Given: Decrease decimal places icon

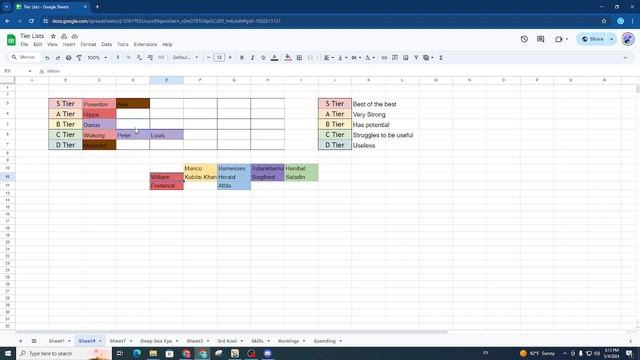Looking at the screenshot, I should click(139, 58).
